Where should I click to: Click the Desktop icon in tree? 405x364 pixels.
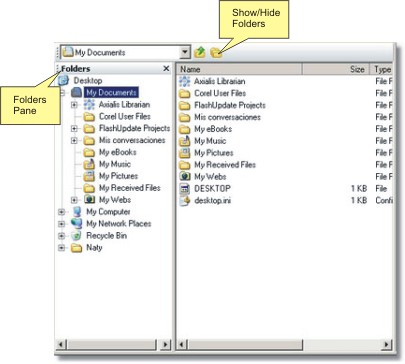tap(63, 81)
